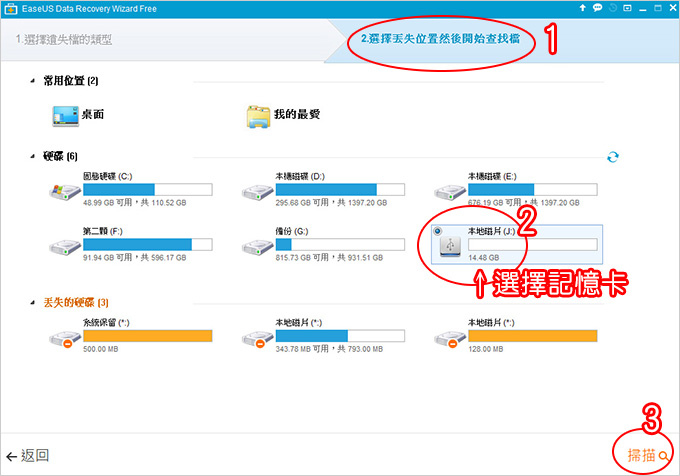Click the Windows drive icon for C:
This screenshot has width=680, height=476.
pyautogui.click(x=65, y=192)
